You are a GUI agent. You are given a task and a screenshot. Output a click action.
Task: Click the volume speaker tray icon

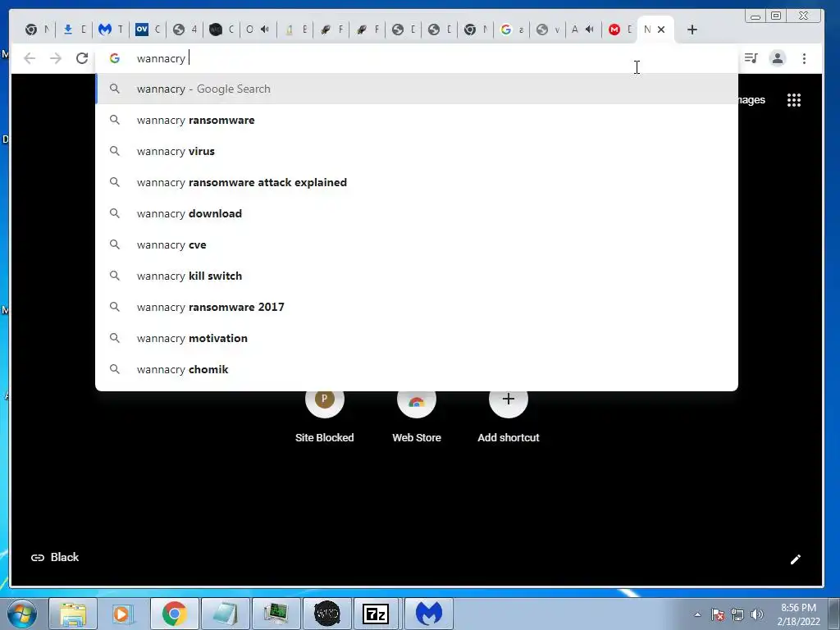(x=757, y=614)
